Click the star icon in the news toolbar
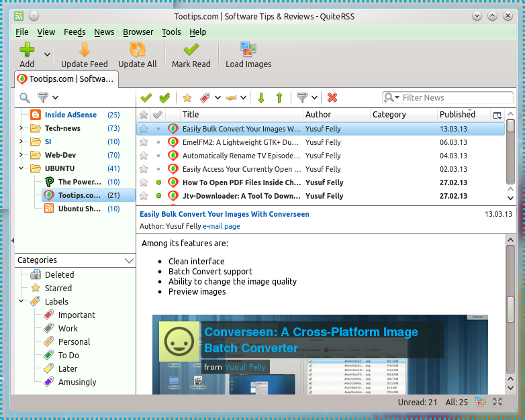 click(187, 98)
